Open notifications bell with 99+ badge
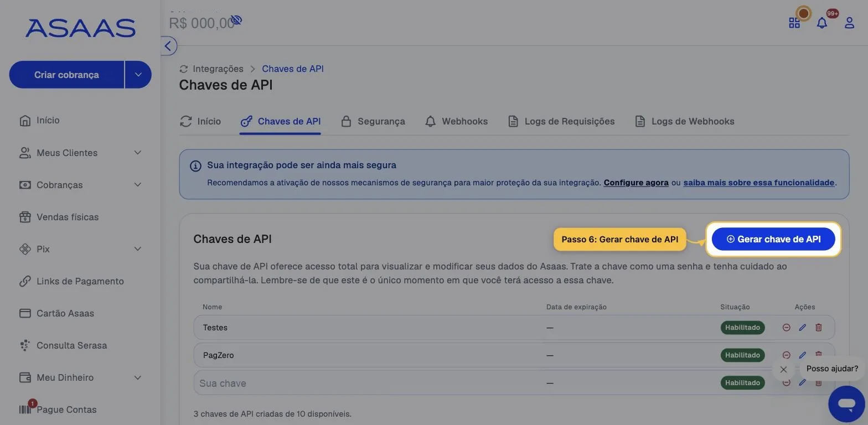This screenshot has width=868, height=425. (822, 23)
